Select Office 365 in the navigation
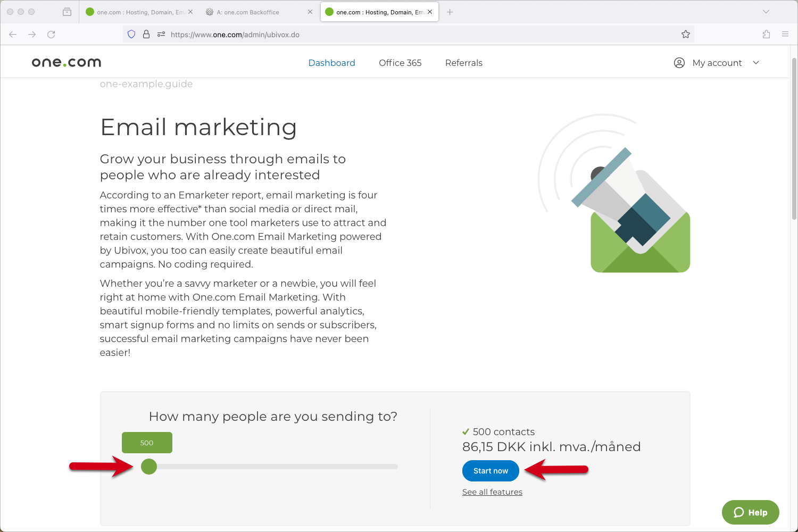The height and width of the screenshot is (532, 798). [x=400, y=63]
